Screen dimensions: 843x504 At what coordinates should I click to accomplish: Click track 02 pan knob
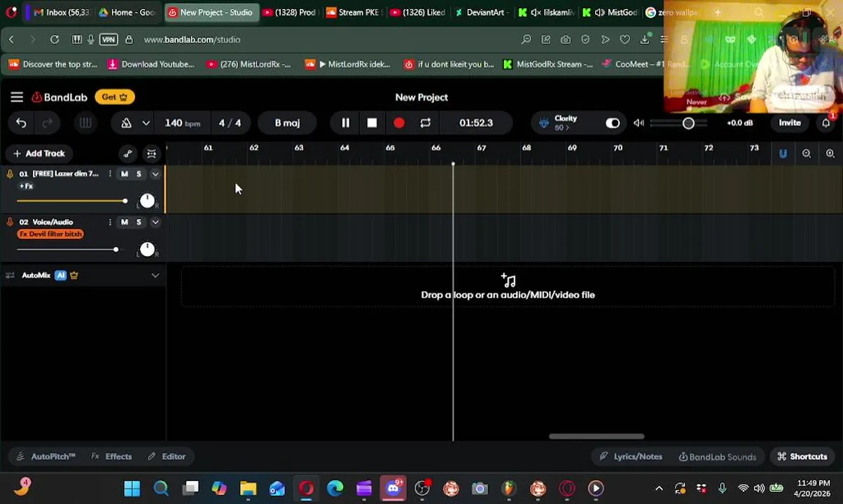147,249
